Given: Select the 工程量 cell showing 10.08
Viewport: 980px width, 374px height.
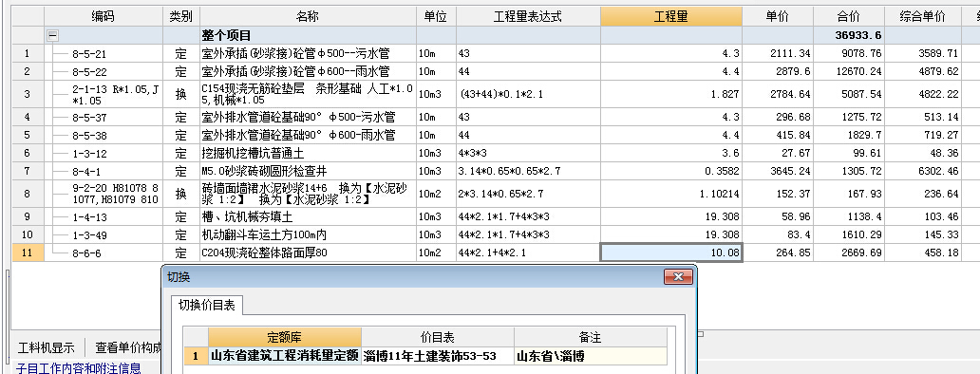Looking at the screenshot, I should click(x=671, y=252).
